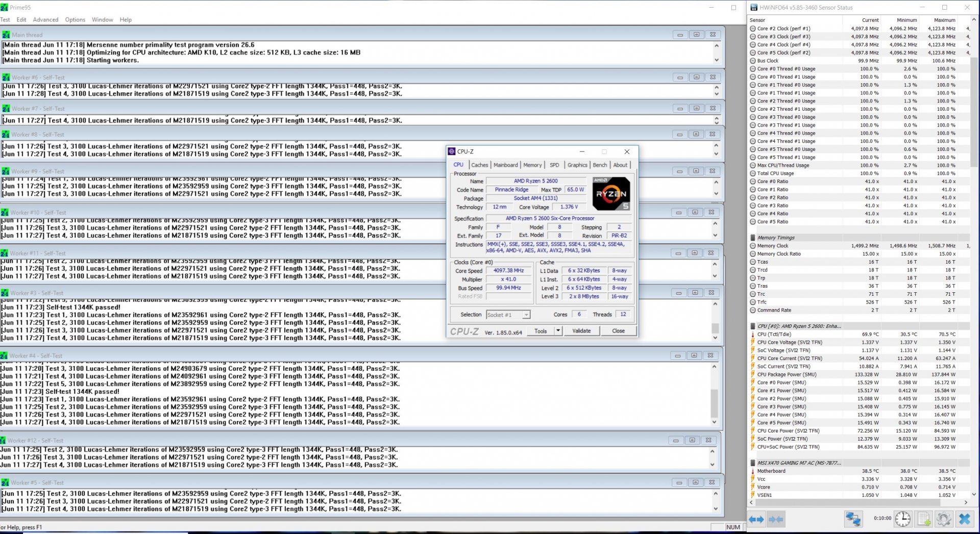Image resolution: width=980 pixels, height=534 pixels.
Task: Click Help menu in Prime95
Action: [x=126, y=19]
